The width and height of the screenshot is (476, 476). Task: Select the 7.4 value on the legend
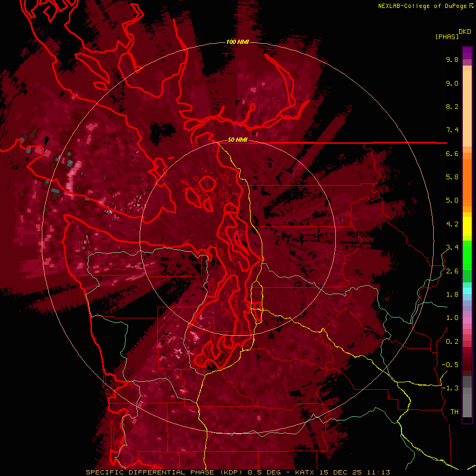452,130
